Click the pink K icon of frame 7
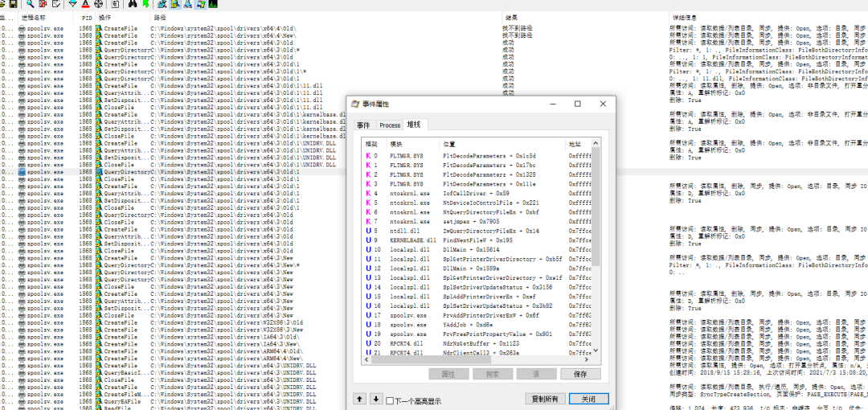Viewport: 868px width, 410px height. (x=367, y=222)
